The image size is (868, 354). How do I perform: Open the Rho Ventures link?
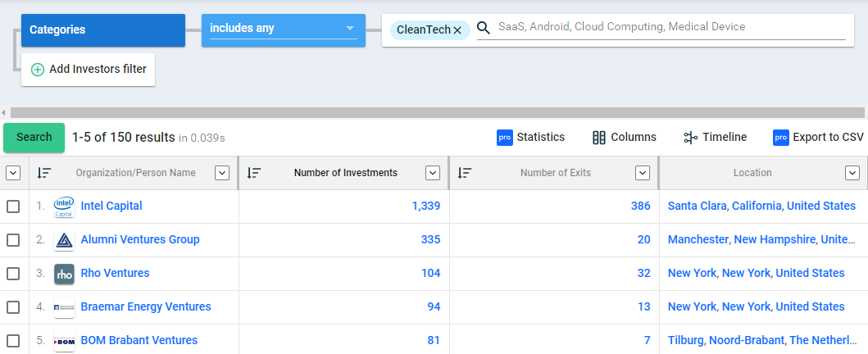(115, 273)
